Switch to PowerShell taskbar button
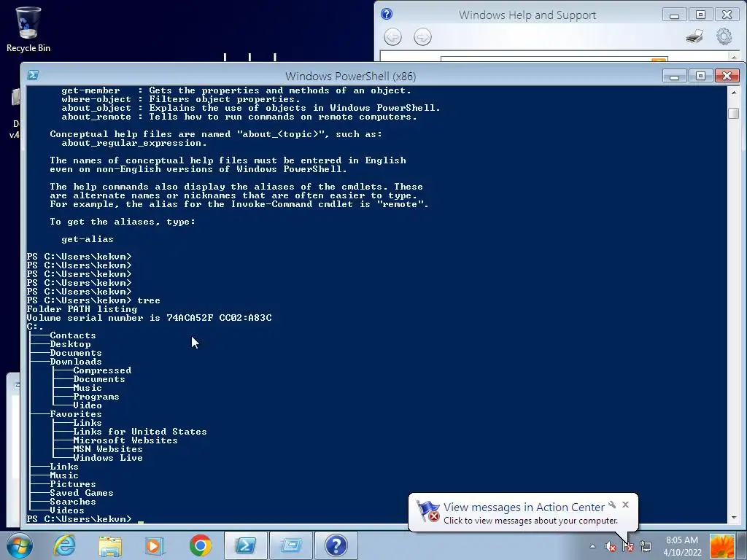747x560 pixels. pos(245,545)
